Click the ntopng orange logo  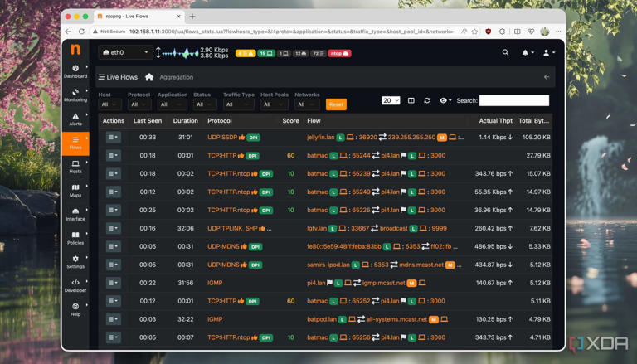pyautogui.click(x=75, y=50)
